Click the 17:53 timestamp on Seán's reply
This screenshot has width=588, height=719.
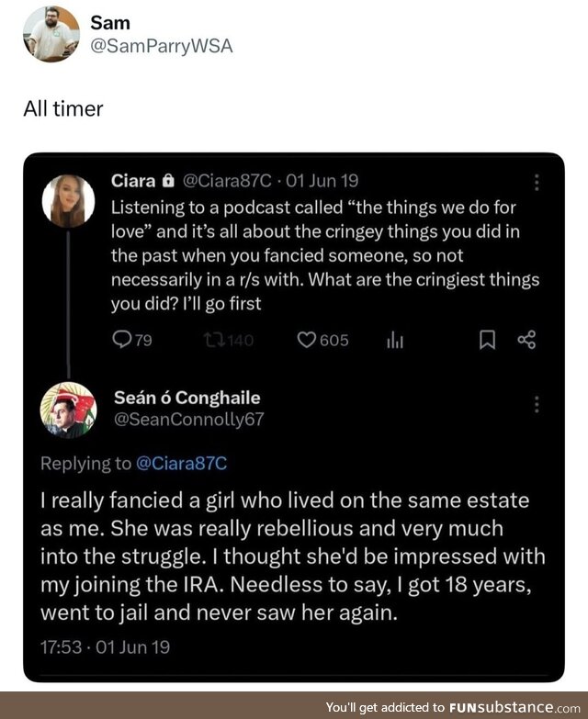click(x=61, y=646)
